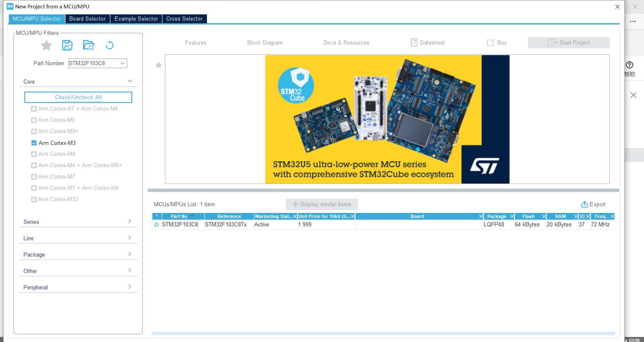Click Check/Uncheck All button

[x=78, y=97]
